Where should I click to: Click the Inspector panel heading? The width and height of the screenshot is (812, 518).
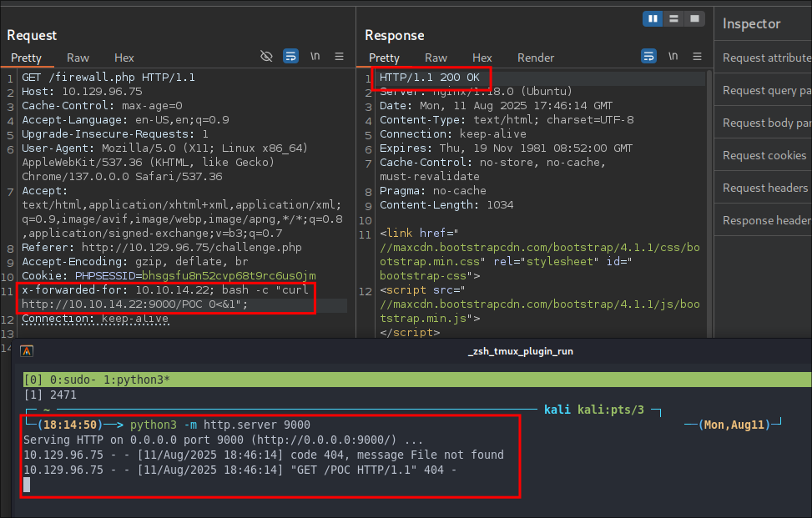click(x=751, y=24)
